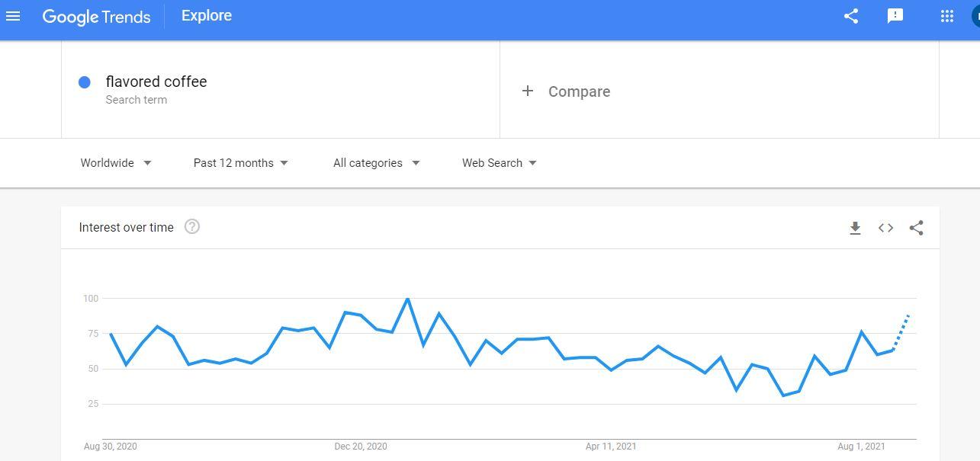Edit the flavored coffee search term
This screenshot has height=461, width=980.
coord(281,90)
